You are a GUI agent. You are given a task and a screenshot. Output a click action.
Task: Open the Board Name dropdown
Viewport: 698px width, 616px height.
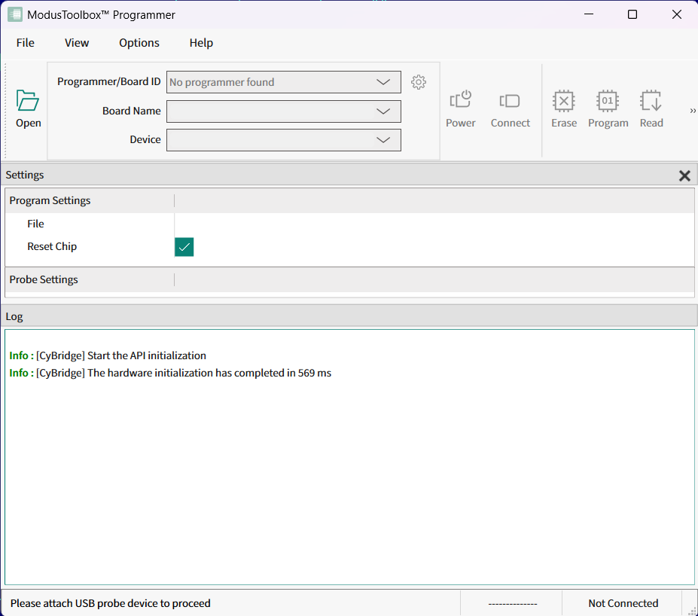284,111
